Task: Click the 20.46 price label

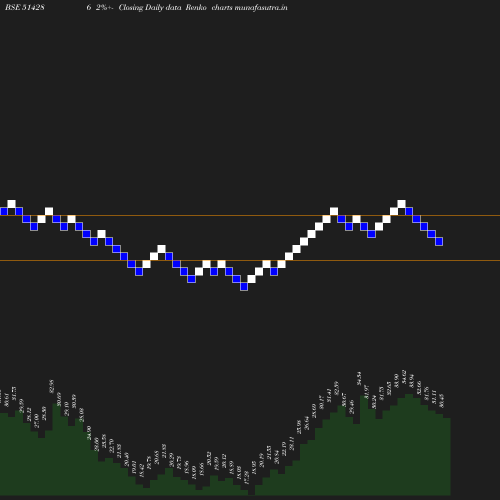Action: (127, 460)
